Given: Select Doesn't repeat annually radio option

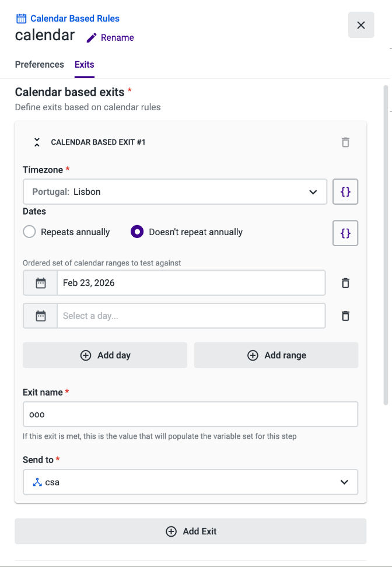Looking at the screenshot, I should point(137,232).
